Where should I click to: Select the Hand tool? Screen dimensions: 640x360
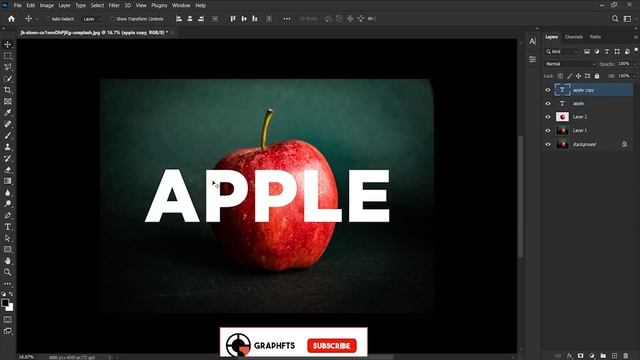tap(7, 261)
